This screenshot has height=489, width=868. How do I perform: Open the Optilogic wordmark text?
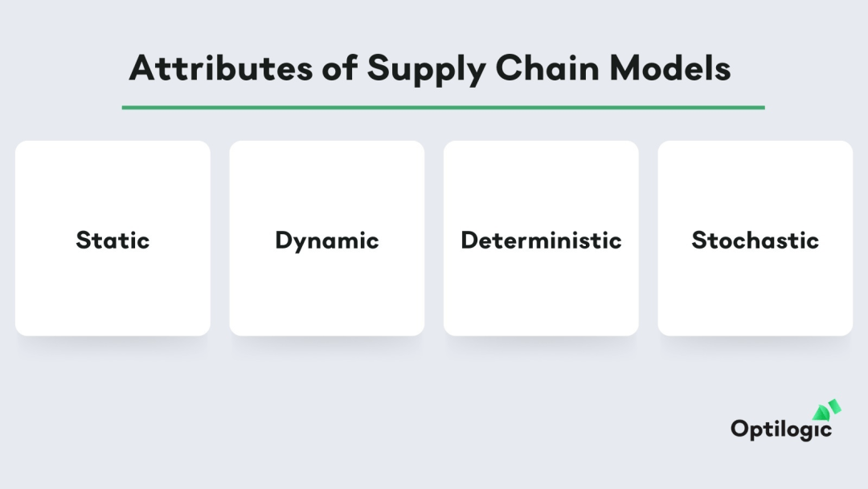click(x=781, y=429)
